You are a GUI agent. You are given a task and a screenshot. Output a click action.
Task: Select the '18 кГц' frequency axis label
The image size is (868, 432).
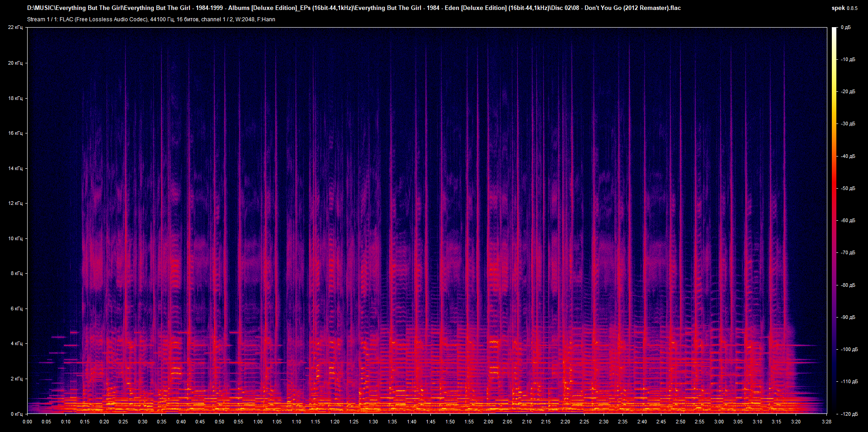pos(15,98)
